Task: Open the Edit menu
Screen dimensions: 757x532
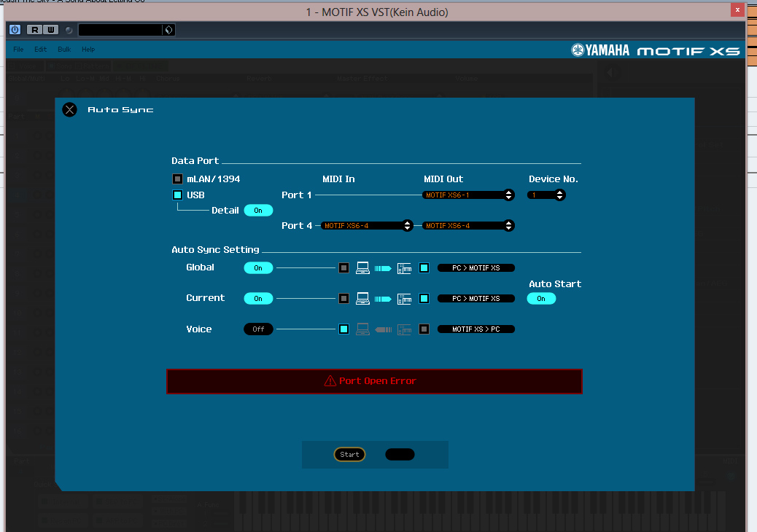Action: pyautogui.click(x=41, y=50)
